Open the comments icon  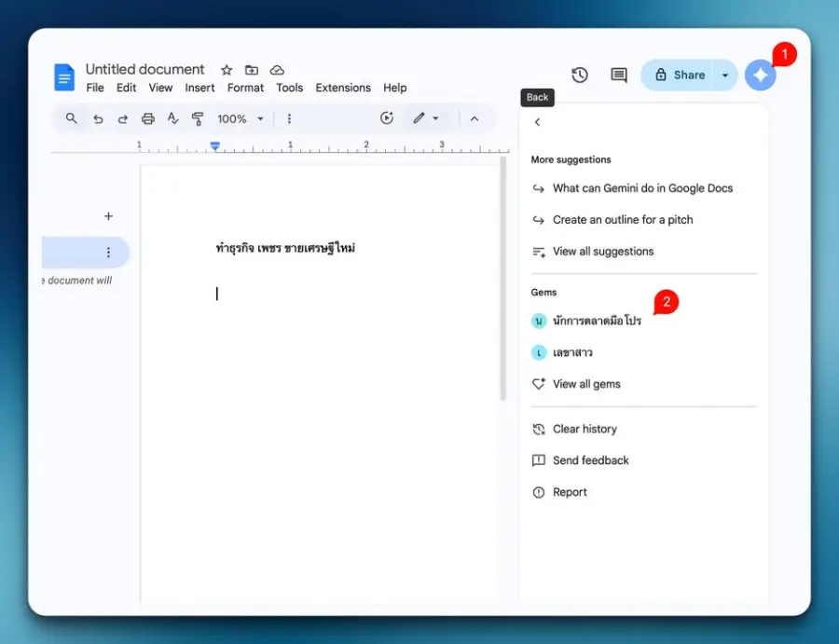619,75
